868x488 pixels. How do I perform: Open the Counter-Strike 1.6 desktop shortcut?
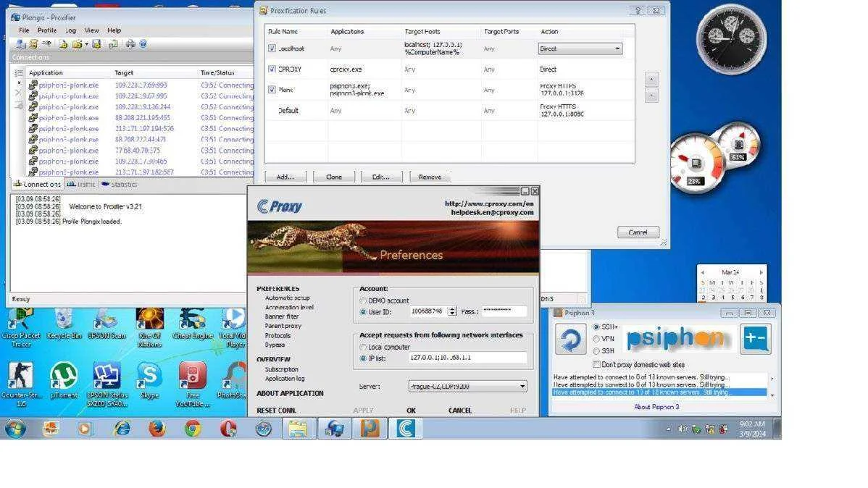coord(20,384)
